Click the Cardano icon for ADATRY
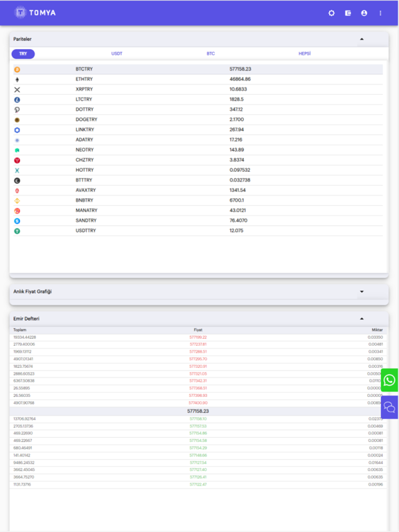399x532 pixels. click(x=17, y=140)
